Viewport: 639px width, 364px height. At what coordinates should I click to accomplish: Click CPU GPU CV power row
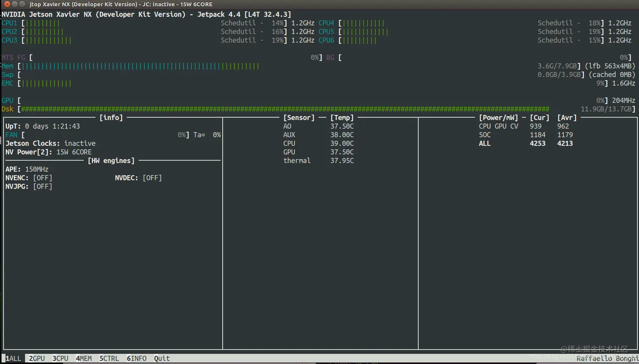click(x=524, y=126)
